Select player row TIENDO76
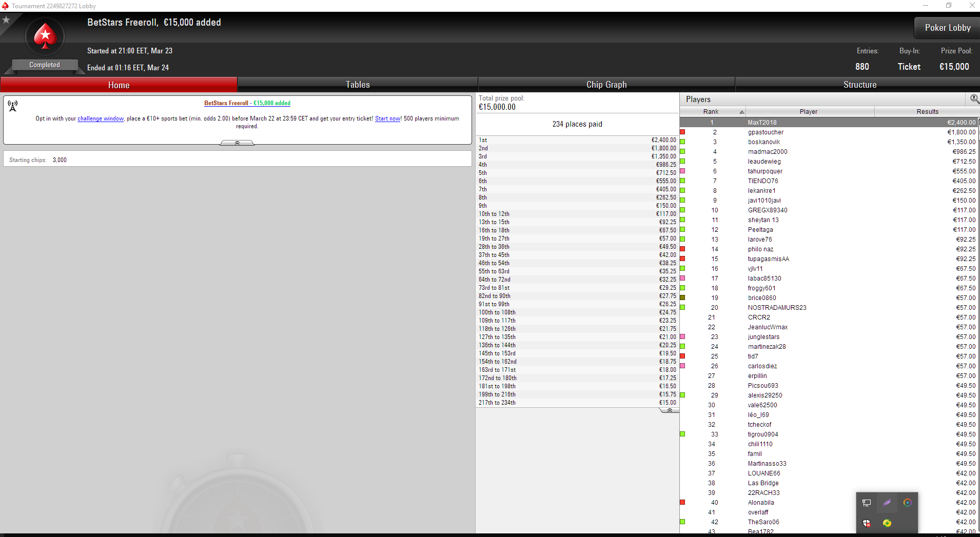Image resolution: width=980 pixels, height=537 pixels. (829, 181)
